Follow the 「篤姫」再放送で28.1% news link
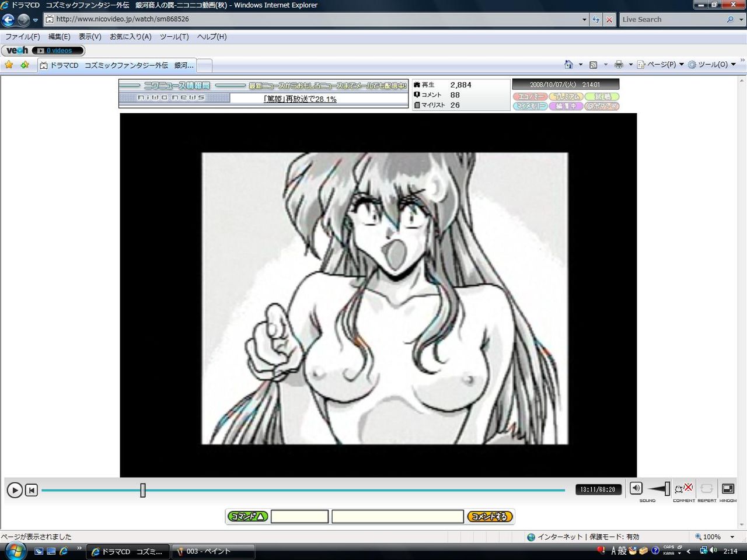The height and width of the screenshot is (560, 747). [300, 99]
